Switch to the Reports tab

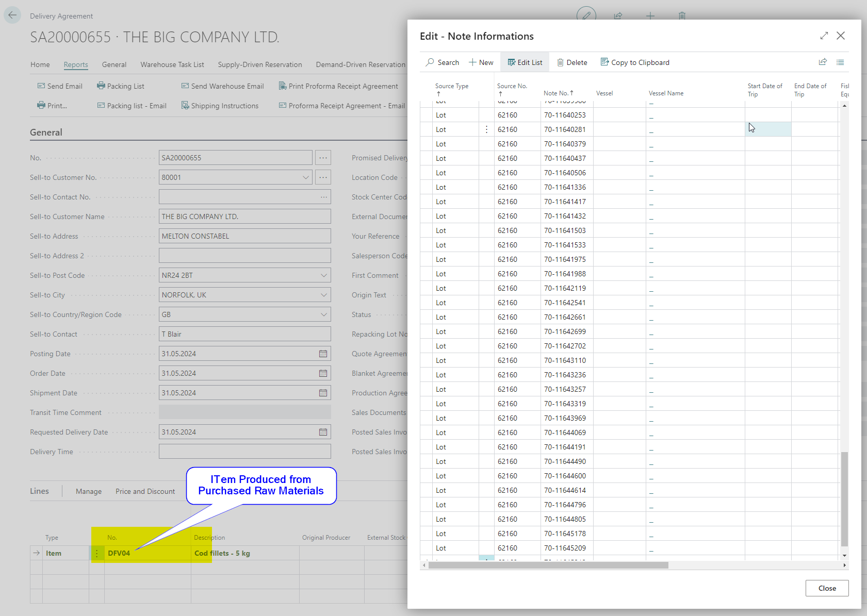tap(76, 64)
